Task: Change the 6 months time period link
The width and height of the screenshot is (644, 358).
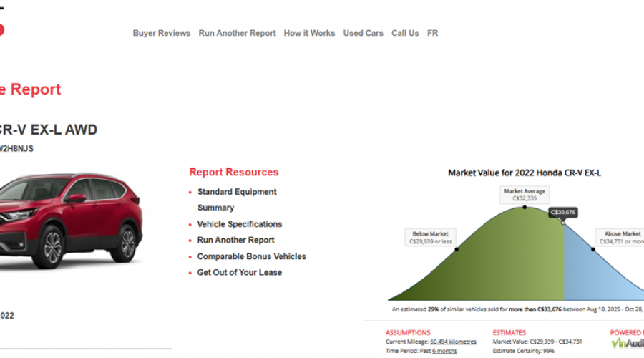Action: coord(444,351)
